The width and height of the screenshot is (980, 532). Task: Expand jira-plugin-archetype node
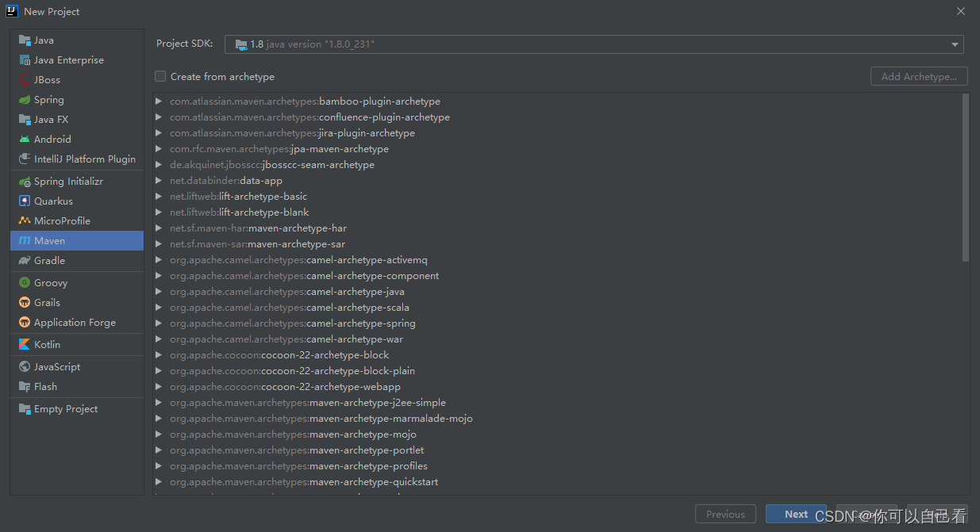[159, 133]
